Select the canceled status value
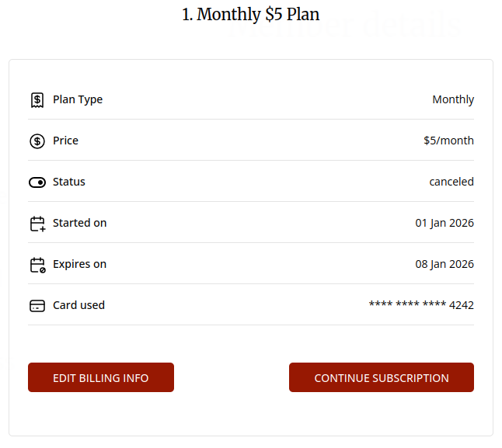The height and width of the screenshot is (448, 502). 451,182
